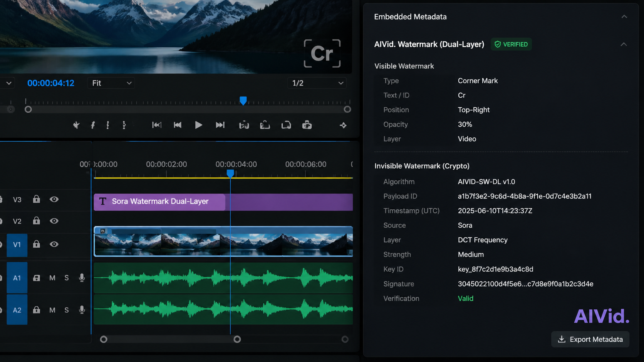Step forward one frame
Viewport: 644px width, 362px height.
pyautogui.click(x=220, y=125)
